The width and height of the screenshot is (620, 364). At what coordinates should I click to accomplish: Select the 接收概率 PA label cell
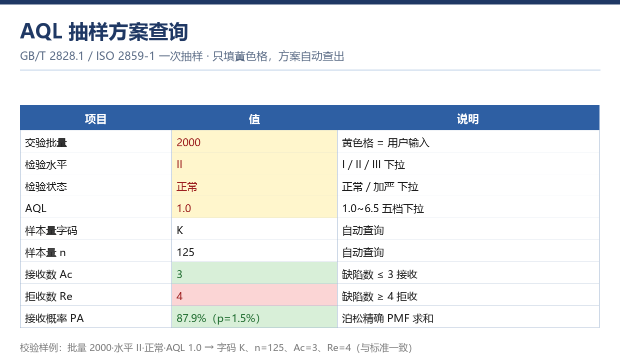pyautogui.click(x=96, y=317)
